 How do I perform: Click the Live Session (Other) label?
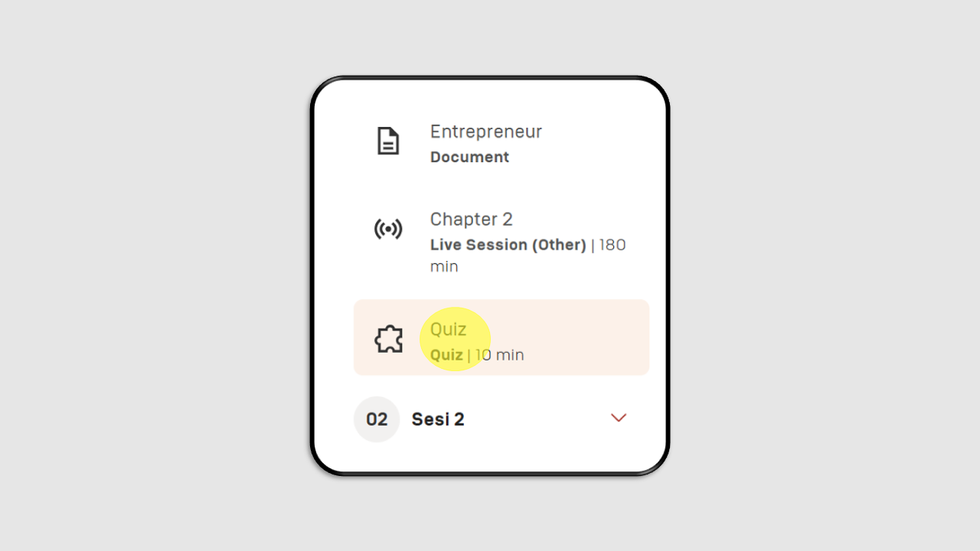[508, 245]
